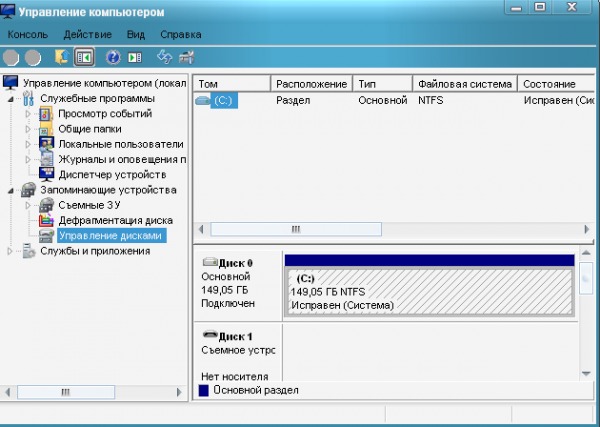
Task: Sort by the Расположение column header
Action: pyautogui.click(x=311, y=84)
